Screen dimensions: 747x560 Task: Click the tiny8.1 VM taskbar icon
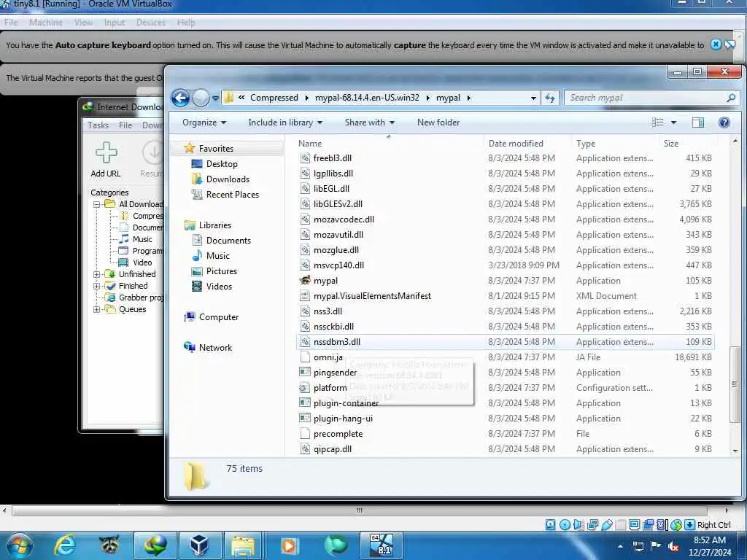(x=382, y=545)
